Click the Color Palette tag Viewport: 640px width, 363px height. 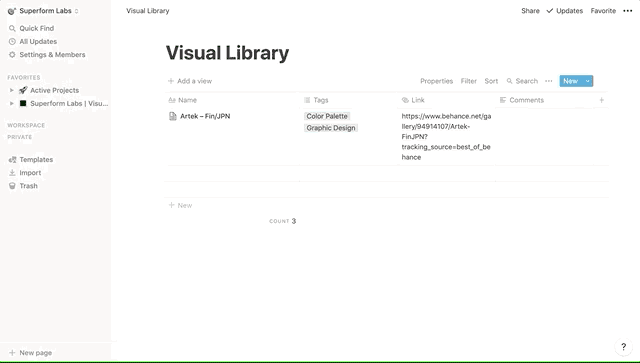pyautogui.click(x=327, y=116)
